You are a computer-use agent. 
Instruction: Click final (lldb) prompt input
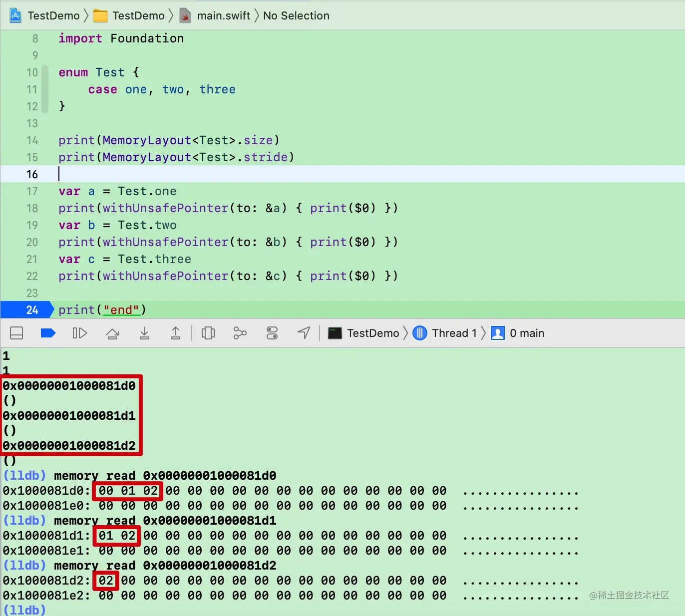(24, 610)
